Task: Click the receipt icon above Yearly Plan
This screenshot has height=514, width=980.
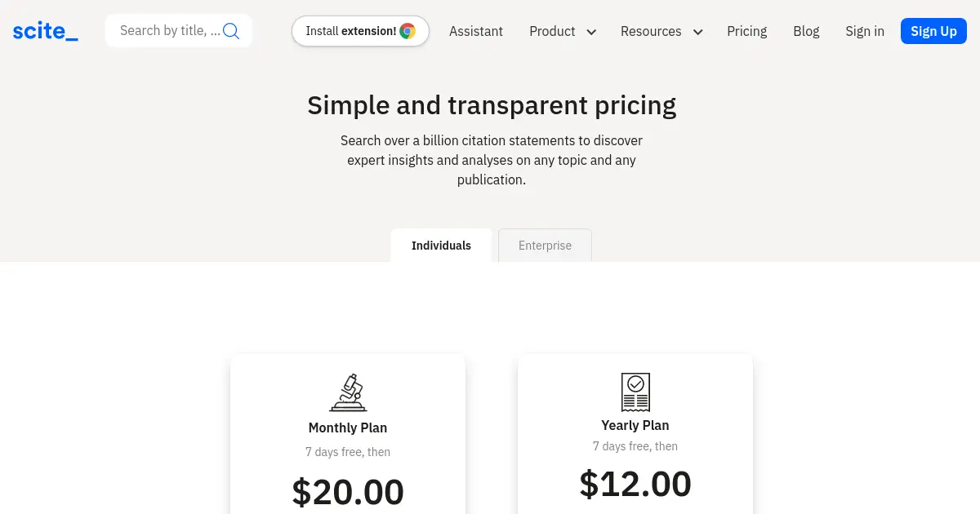Action: 635,392
